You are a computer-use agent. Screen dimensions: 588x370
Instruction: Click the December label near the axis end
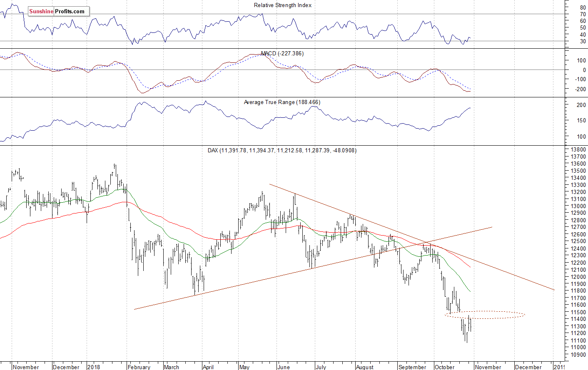point(528,367)
